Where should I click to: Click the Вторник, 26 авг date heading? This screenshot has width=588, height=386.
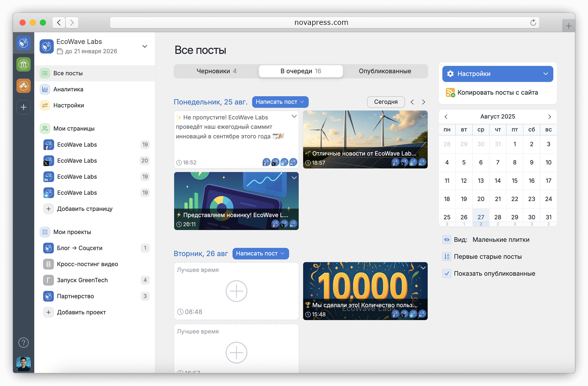201,254
